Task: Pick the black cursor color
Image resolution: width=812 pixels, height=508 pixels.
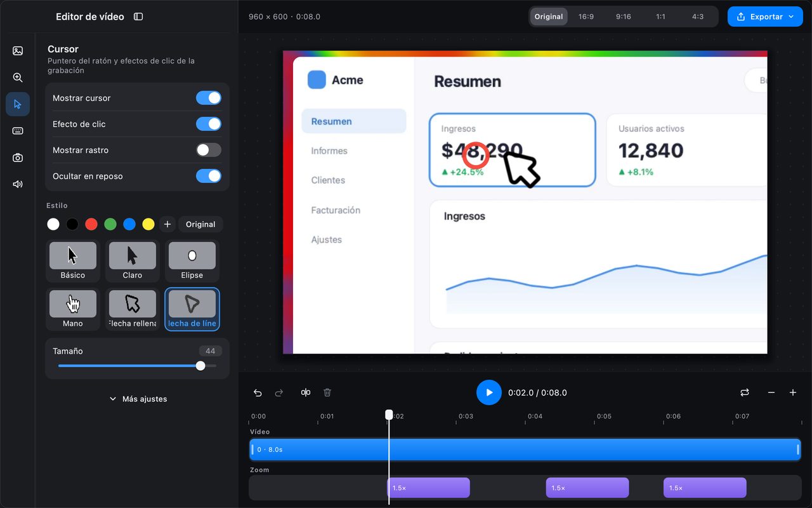Action: (72, 224)
